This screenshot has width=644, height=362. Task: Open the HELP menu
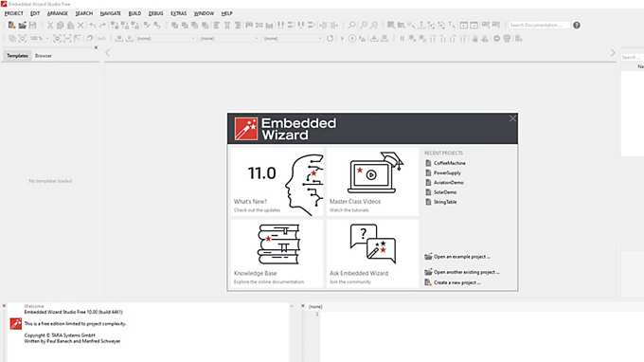pos(226,13)
